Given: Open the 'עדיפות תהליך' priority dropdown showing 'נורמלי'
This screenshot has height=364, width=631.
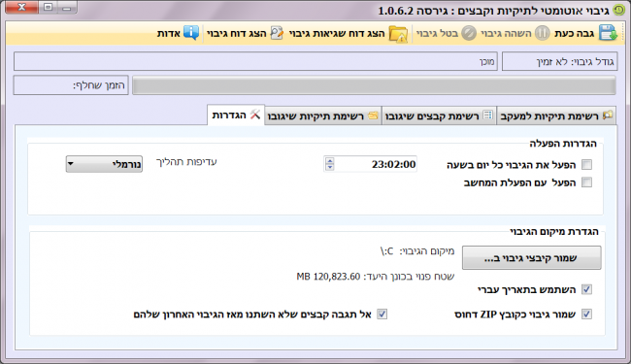Looking at the screenshot, I should point(104,164).
